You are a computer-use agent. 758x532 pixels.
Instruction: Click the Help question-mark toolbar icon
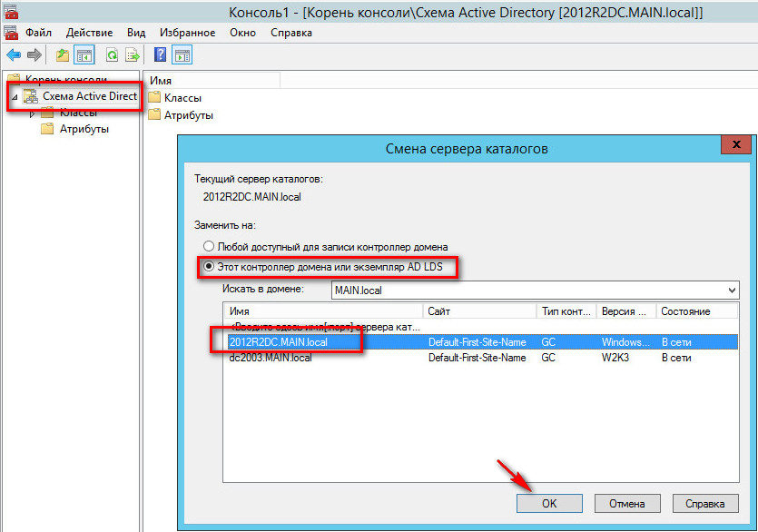[x=160, y=54]
